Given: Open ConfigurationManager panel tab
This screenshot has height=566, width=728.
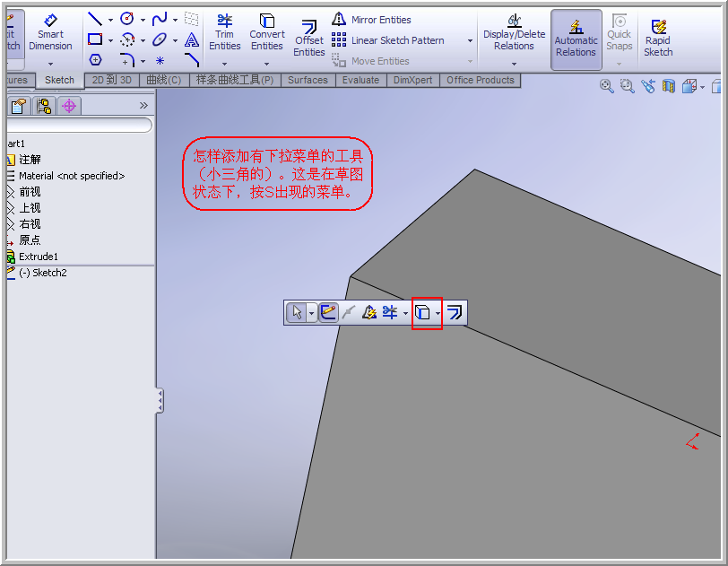Looking at the screenshot, I should (x=44, y=107).
